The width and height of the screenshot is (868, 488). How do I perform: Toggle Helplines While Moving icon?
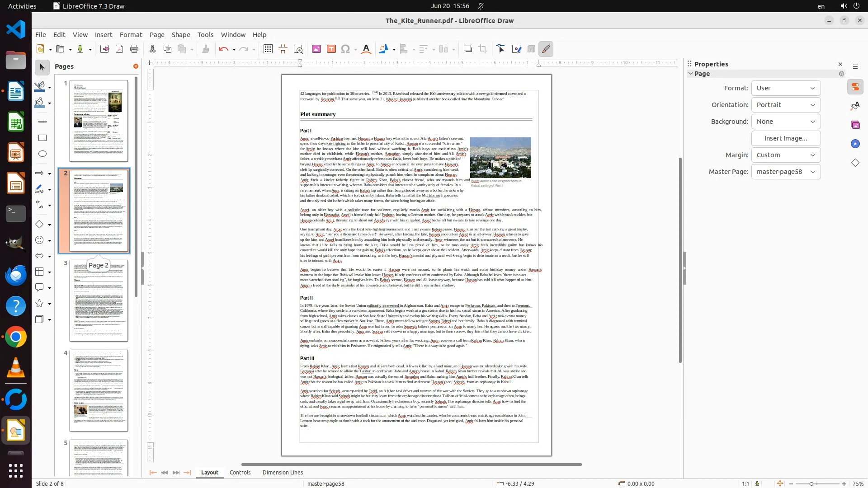click(283, 49)
